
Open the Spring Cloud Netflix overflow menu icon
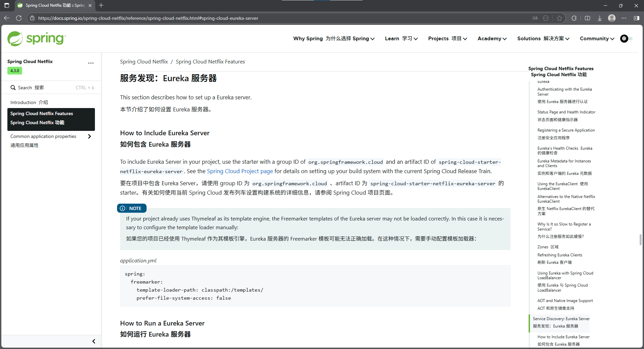point(91,63)
